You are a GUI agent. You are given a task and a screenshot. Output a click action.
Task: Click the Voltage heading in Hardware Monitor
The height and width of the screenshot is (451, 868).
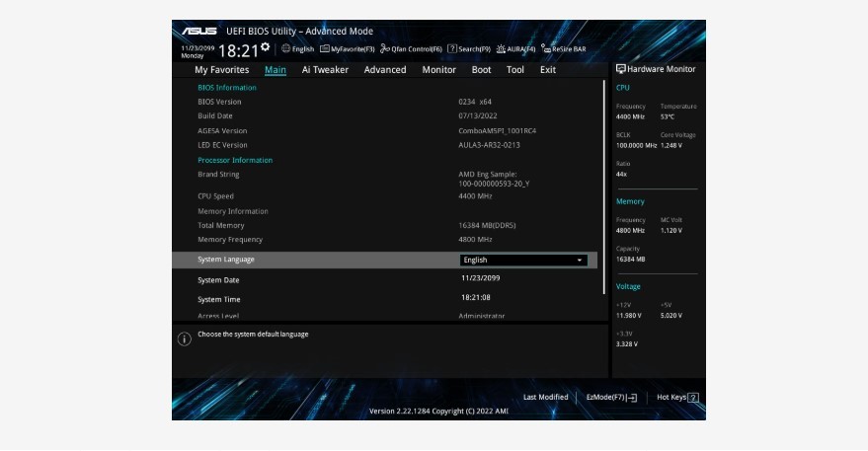pyautogui.click(x=628, y=286)
